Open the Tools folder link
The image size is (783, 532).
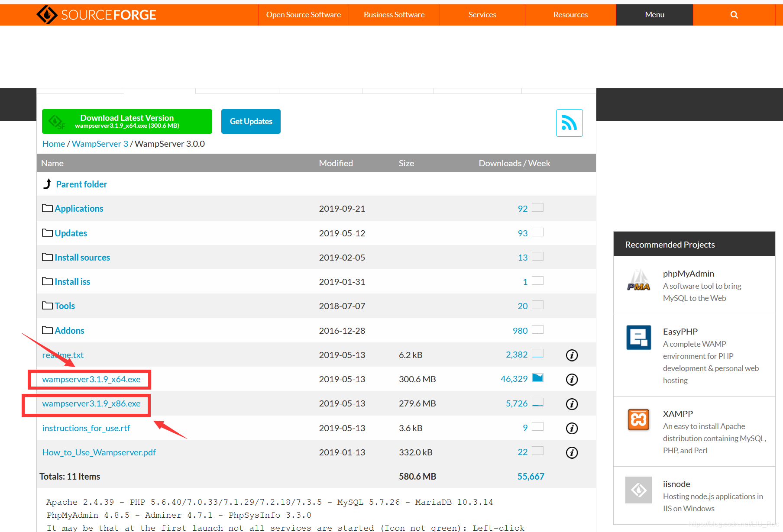(65, 306)
